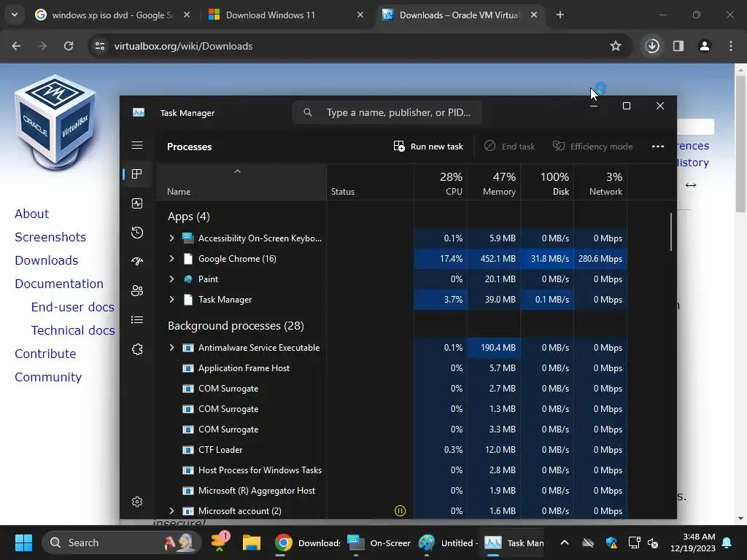Switch to windows xp iso dvd tab
This screenshot has height=560, width=747.
[x=113, y=15]
